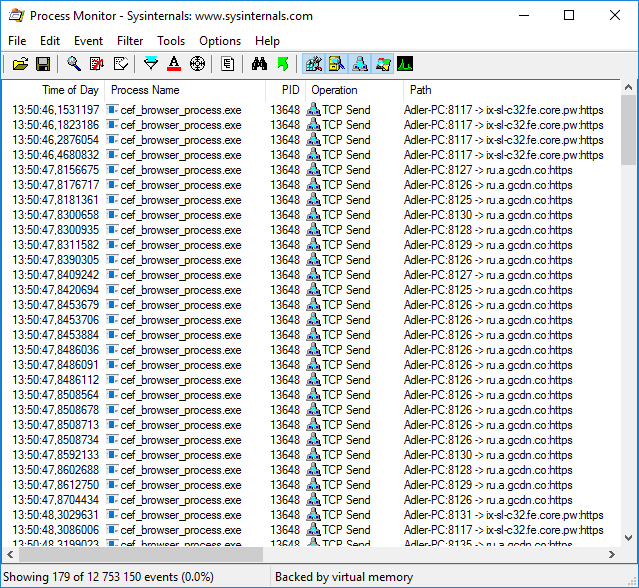The image size is (639, 588).
Task: Select the event at 13:50:47,8508734
Action: click(x=311, y=440)
